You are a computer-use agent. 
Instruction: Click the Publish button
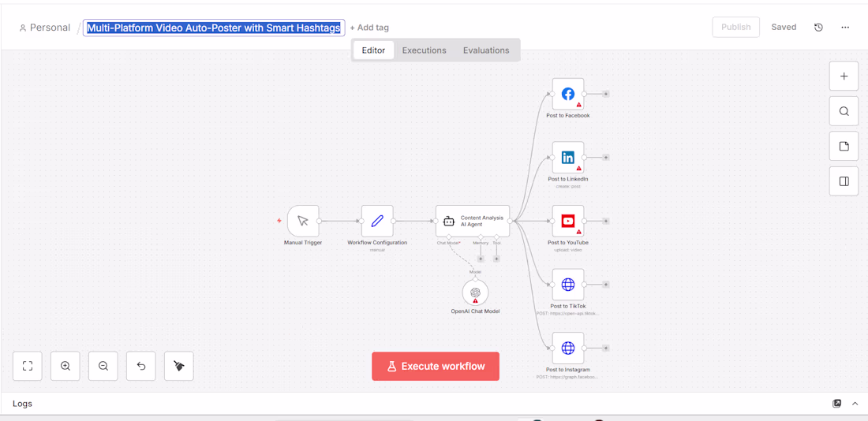coord(736,27)
